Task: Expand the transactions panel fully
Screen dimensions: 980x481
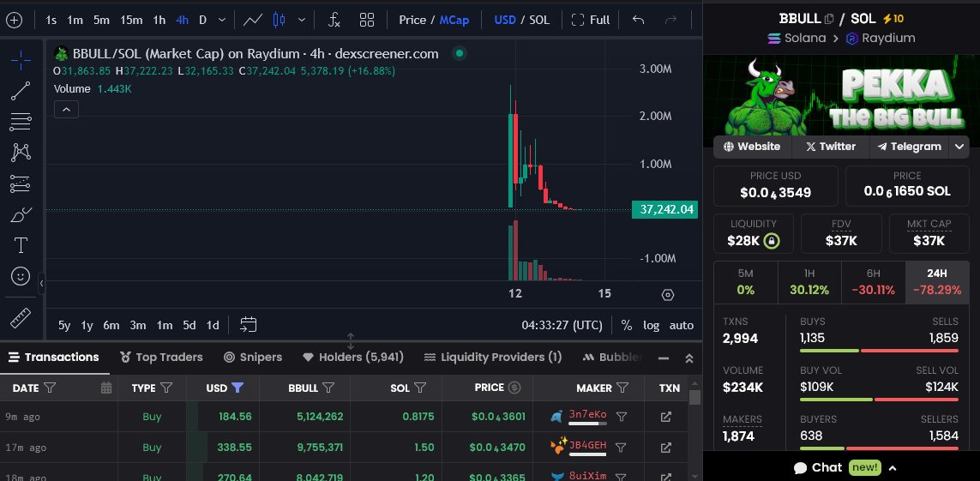Action: point(689,358)
